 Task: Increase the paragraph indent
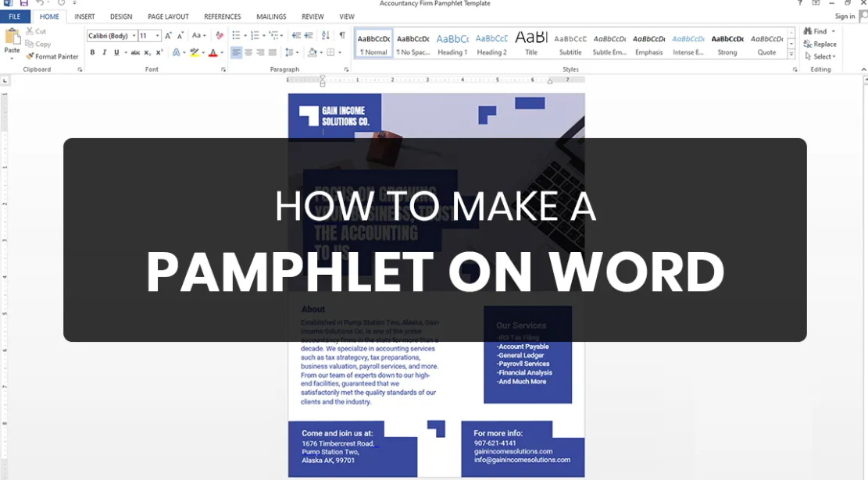309,36
